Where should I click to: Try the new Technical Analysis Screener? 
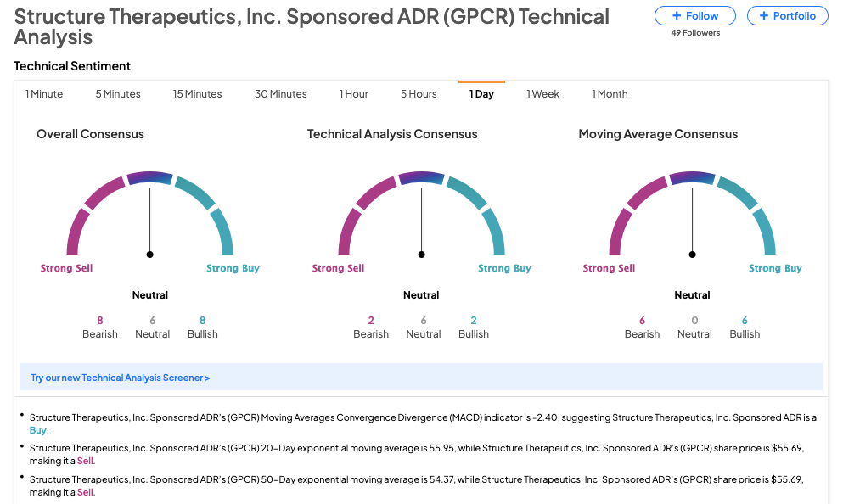coord(120,378)
